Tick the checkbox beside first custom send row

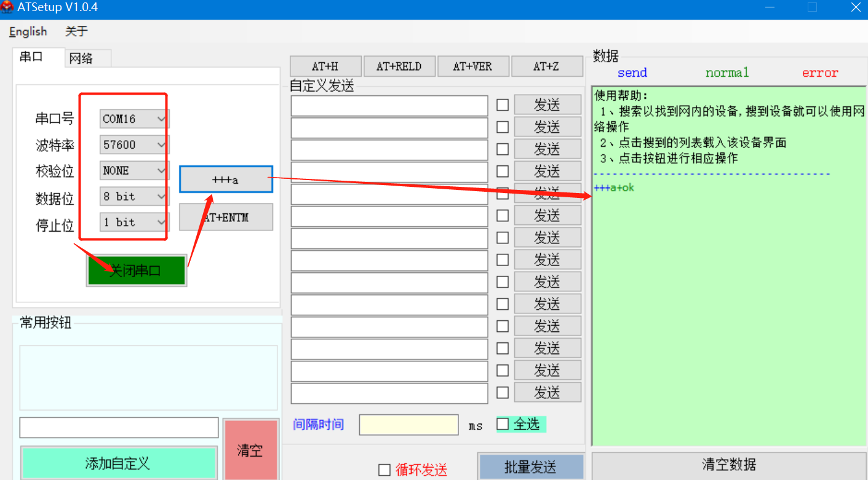coord(503,105)
